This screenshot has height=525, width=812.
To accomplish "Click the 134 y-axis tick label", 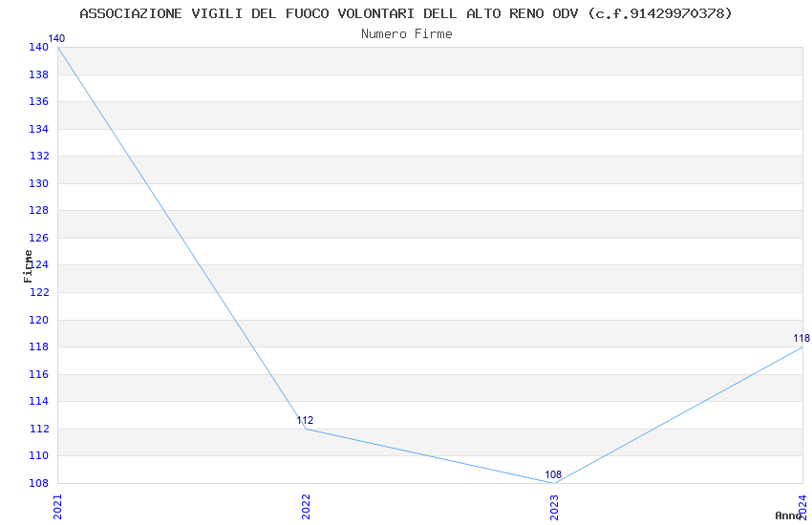I will 38,129.
